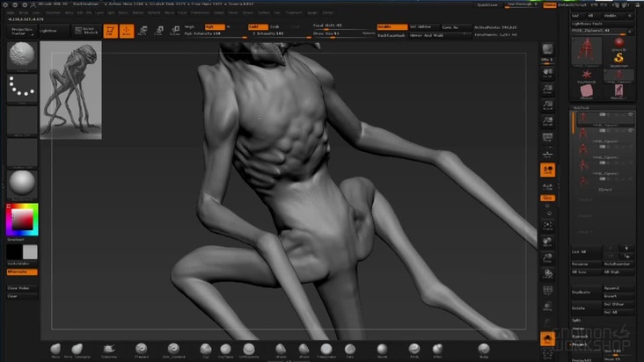Toggle Local transformations button
Image resolution: width=644 pixels, height=362 pixels.
pos(547,170)
